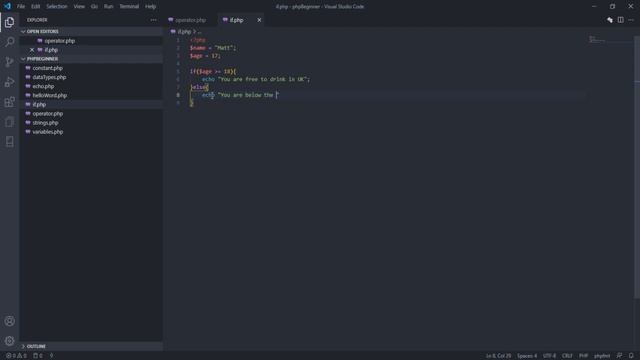Screen dimensions: 640x360
Task: Open the Accounts menu icon
Action: coord(9,321)
